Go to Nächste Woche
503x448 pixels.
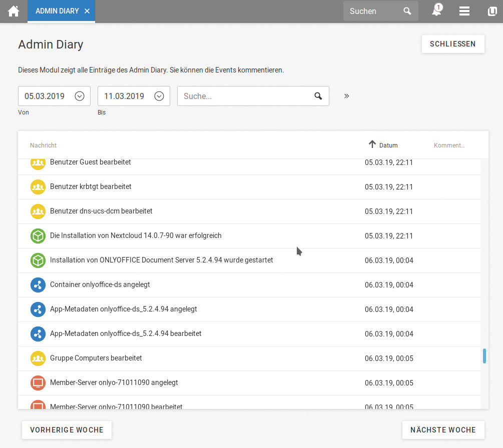443,430
